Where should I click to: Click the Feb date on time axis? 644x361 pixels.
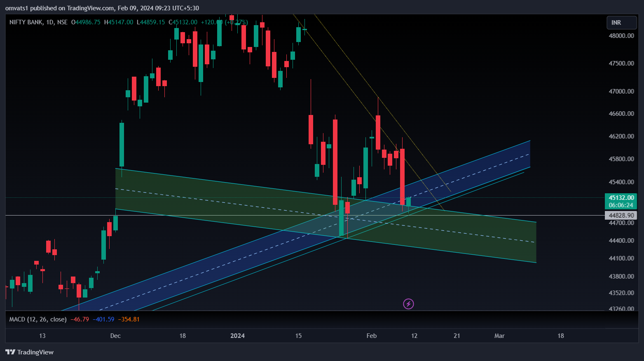coord(372,336)
